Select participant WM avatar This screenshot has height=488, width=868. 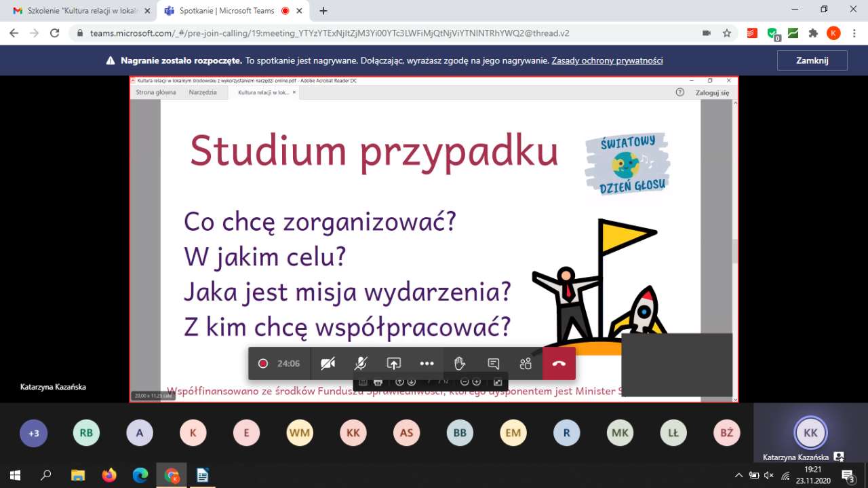(300, 433)
